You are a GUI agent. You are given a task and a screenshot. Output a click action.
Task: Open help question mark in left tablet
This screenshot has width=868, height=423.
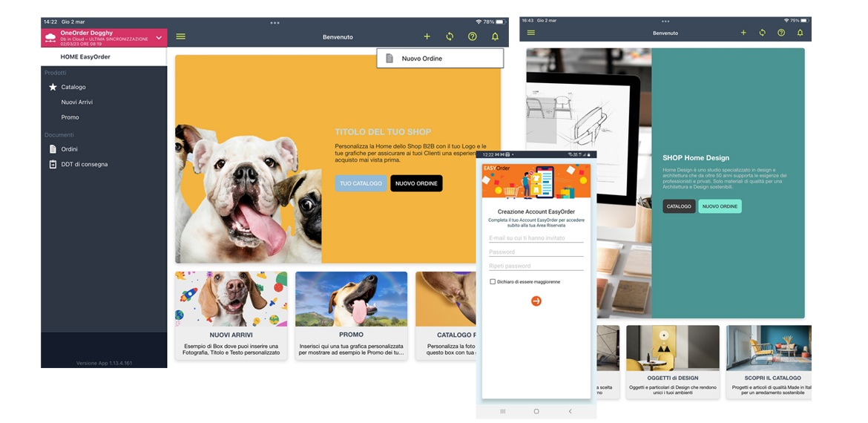472,36
